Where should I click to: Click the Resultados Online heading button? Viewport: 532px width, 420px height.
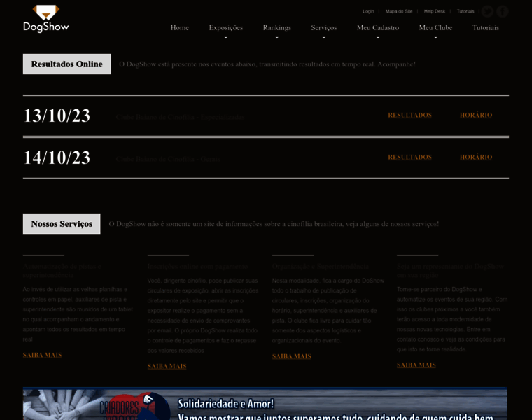tap(66, 64)
